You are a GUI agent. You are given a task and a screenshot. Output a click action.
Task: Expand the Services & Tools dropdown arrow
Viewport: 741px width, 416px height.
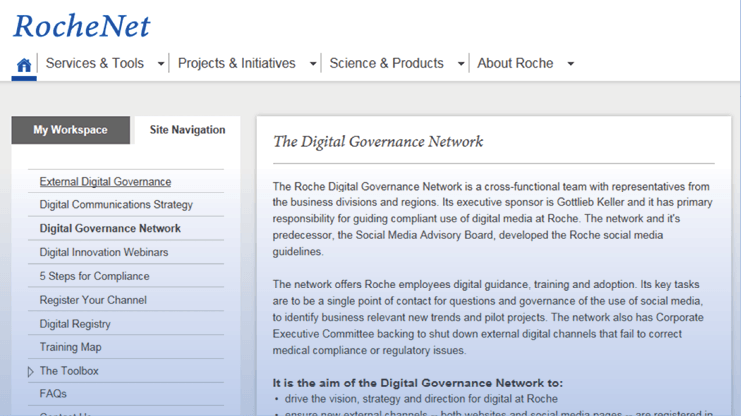point(161,64)
